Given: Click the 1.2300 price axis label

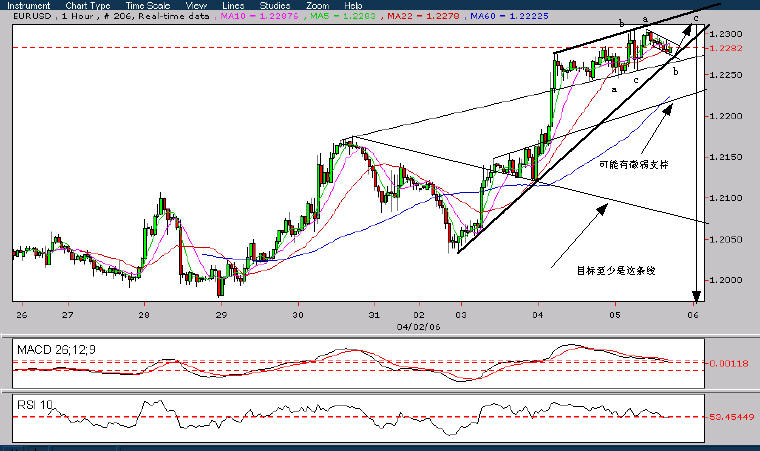Looking at the screenshot, I should [726, 34].
